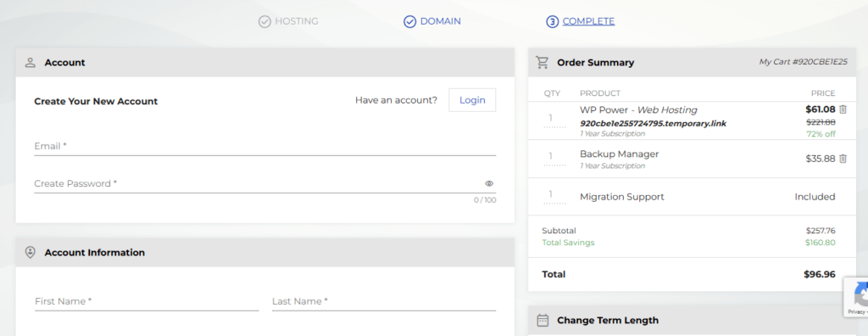Focus the Email input field
Viewport: 868px width, 336px height.
[265, 147]
